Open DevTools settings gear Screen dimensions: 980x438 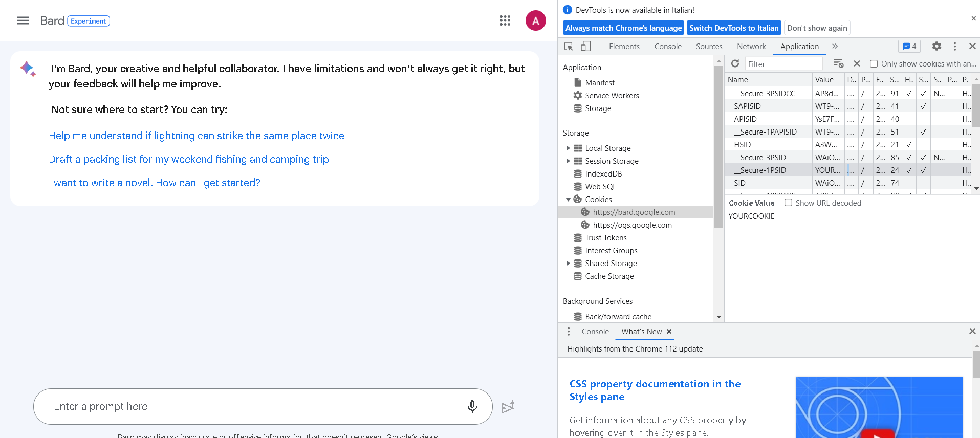point(937,46)
